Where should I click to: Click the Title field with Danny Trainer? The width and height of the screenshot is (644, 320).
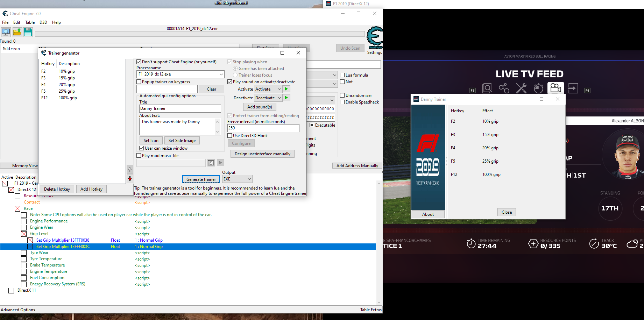(180, 108)
